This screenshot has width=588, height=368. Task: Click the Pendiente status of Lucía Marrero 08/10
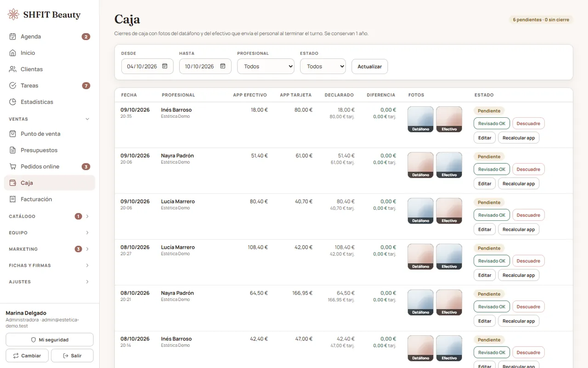(x=489, y=248)
